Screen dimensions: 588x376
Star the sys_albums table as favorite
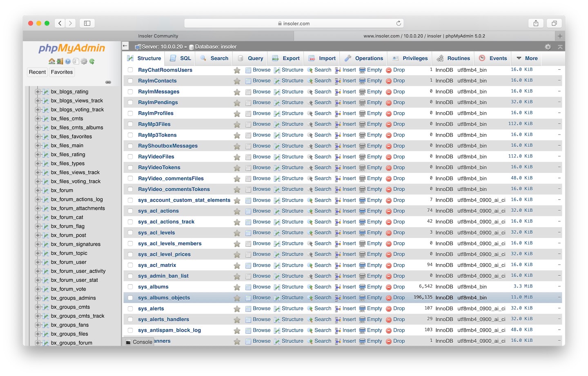[x=237, y=287]
